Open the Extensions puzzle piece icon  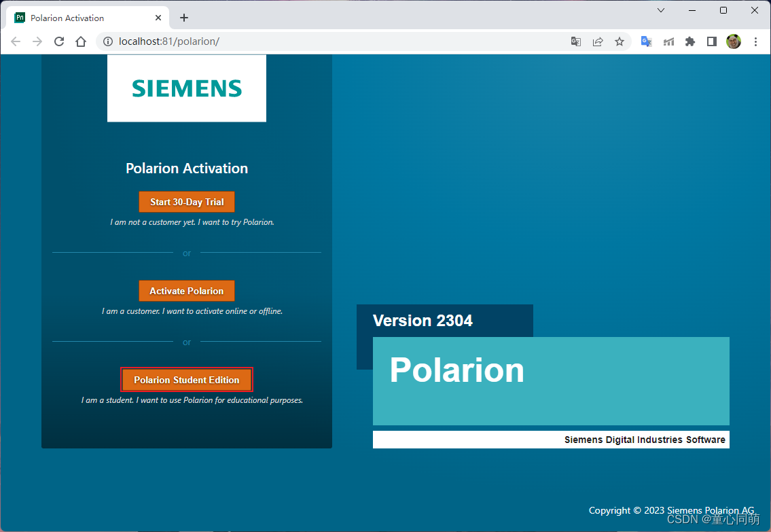pos(690,42)
